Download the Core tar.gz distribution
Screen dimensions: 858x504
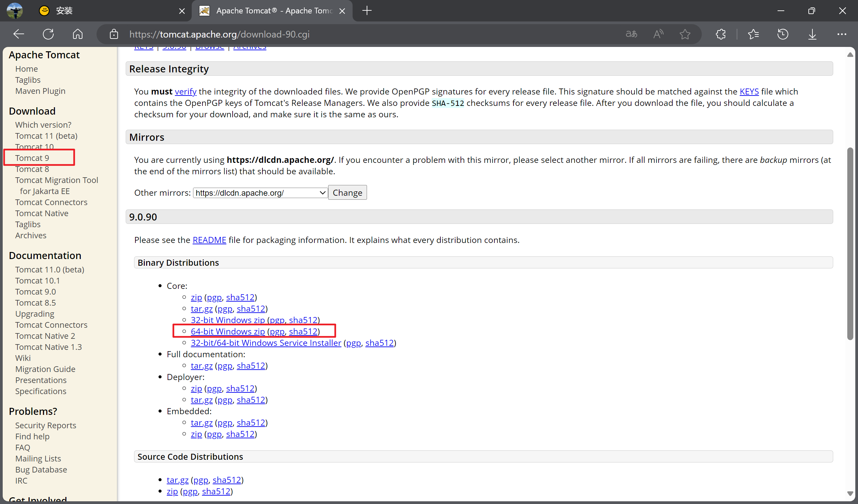coord(201,309)
